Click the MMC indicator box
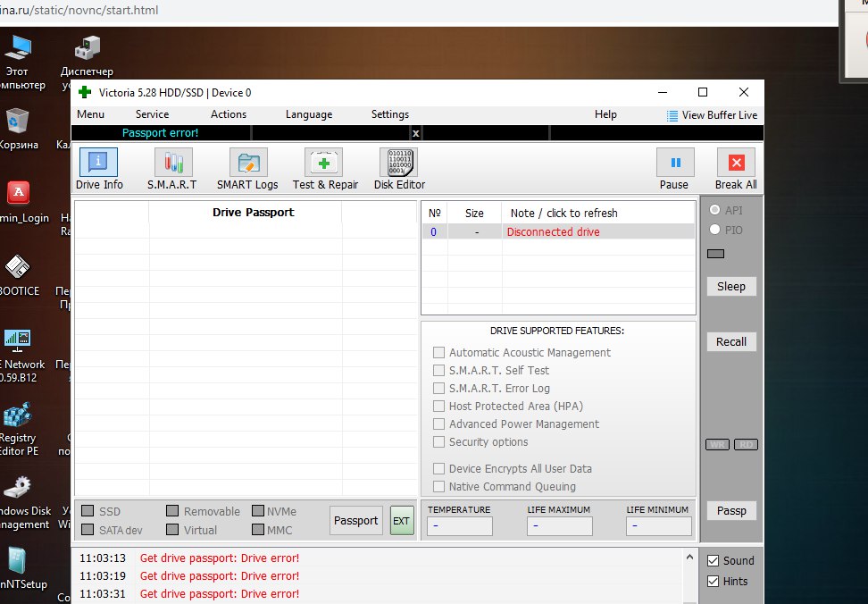Screen dimensions: 868x604 click(257, 529)
